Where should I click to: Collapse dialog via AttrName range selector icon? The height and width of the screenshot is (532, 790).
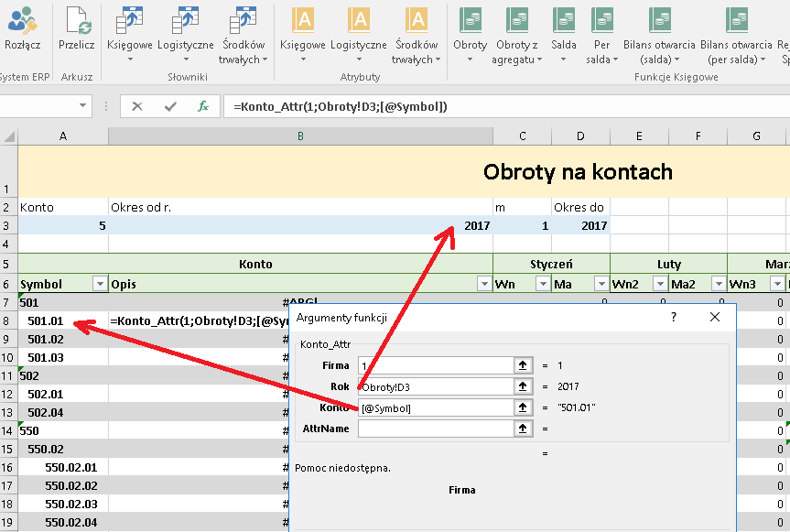pos(523,429)
